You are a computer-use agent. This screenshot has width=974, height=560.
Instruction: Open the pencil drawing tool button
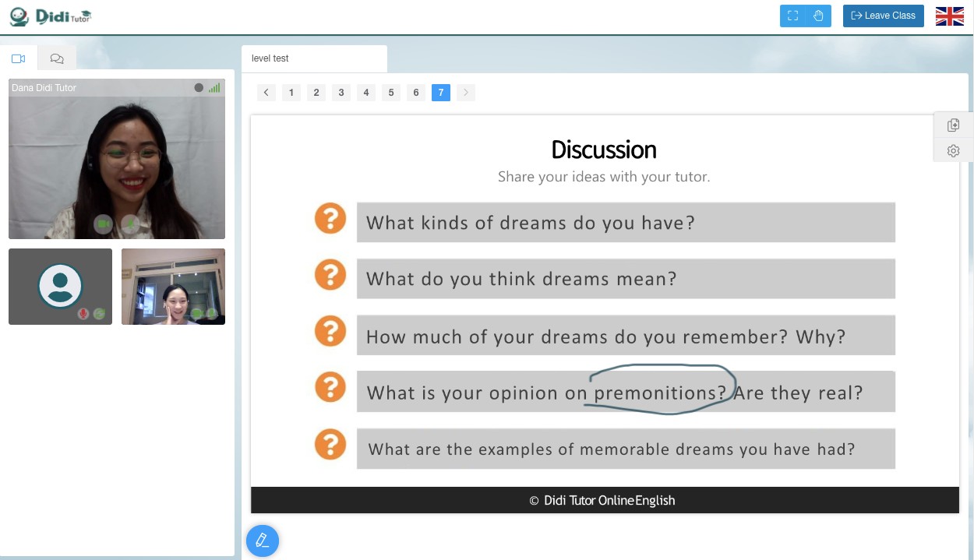[x=263, y=540]
